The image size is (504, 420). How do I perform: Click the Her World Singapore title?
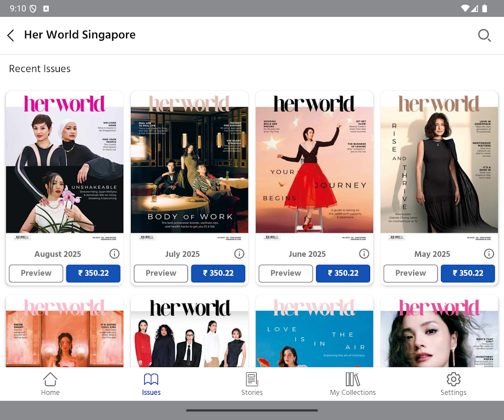pos(80,35)
